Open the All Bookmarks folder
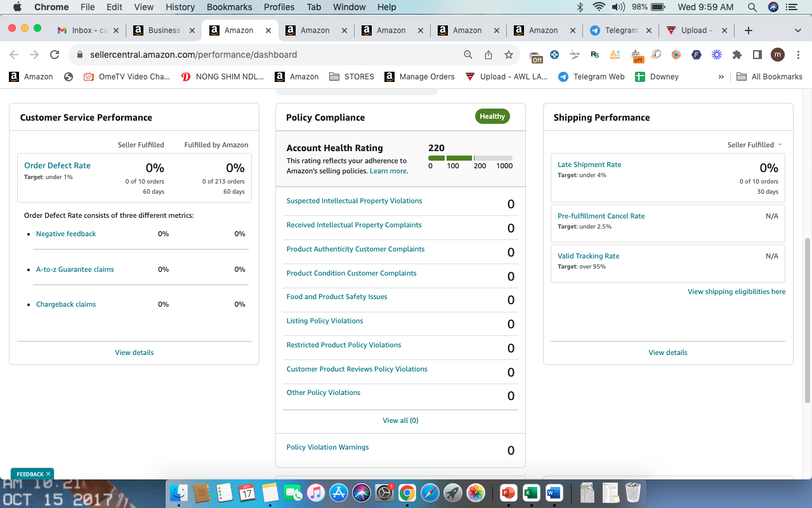This screenshot has height=508, width=812. pyautogui.click(x=769, y=77)
